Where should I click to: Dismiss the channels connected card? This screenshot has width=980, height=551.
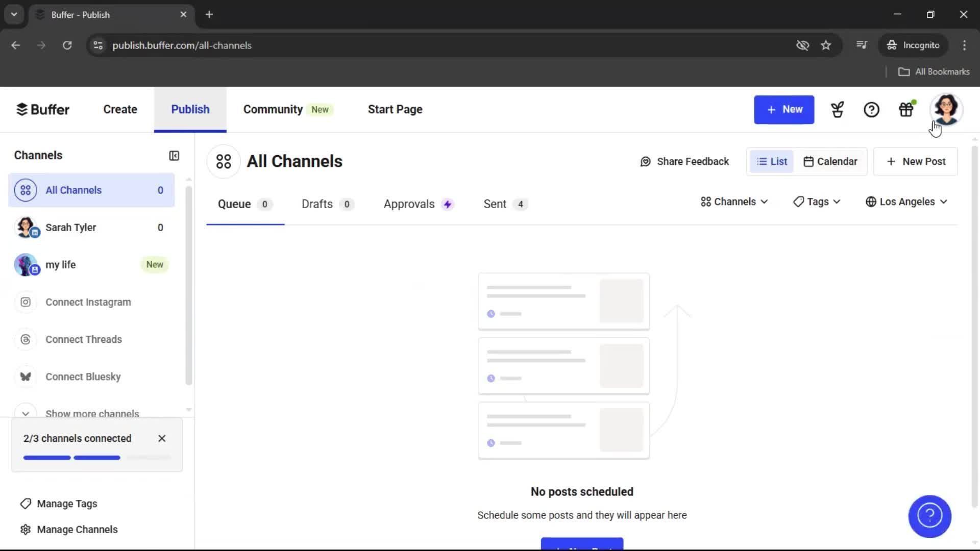pos(162,438)
